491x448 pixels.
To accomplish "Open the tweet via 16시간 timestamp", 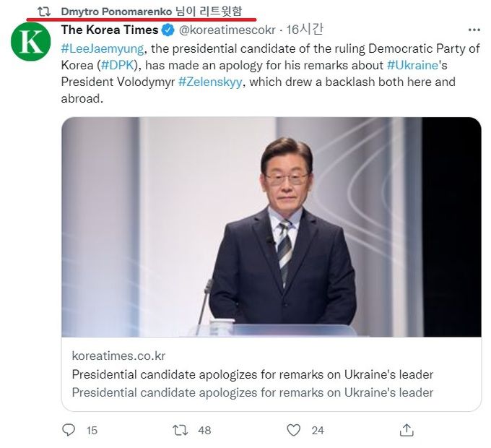I will coord(305,30).
